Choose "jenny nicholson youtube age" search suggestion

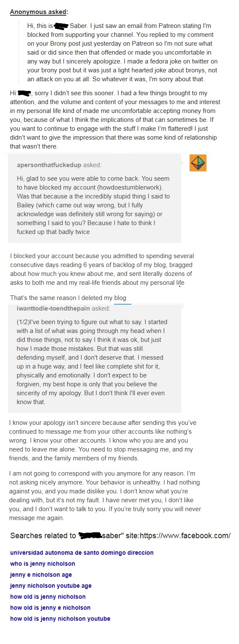(x=51, y=586)
